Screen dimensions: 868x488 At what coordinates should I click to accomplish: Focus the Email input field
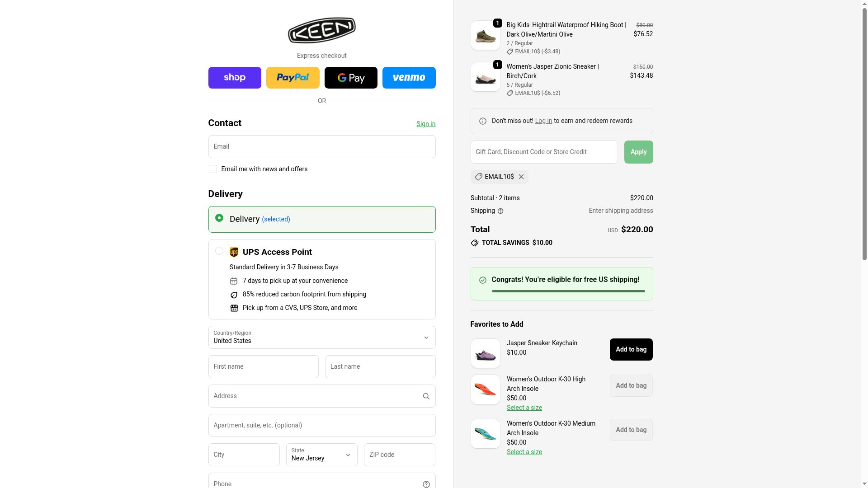(321, 147)
